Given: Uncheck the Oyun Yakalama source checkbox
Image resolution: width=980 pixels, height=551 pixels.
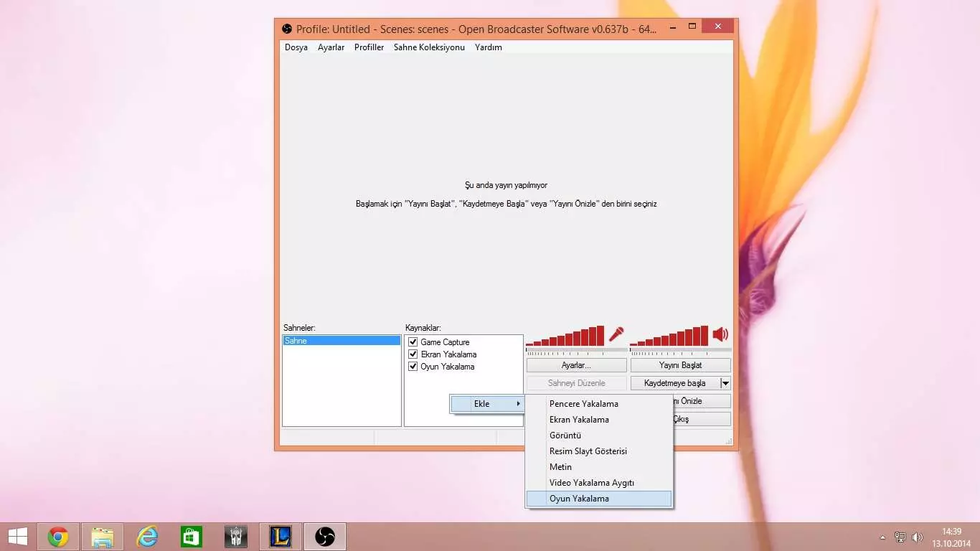Looking at the screenshot, I should pyautogui.click(x=413, y=367).
